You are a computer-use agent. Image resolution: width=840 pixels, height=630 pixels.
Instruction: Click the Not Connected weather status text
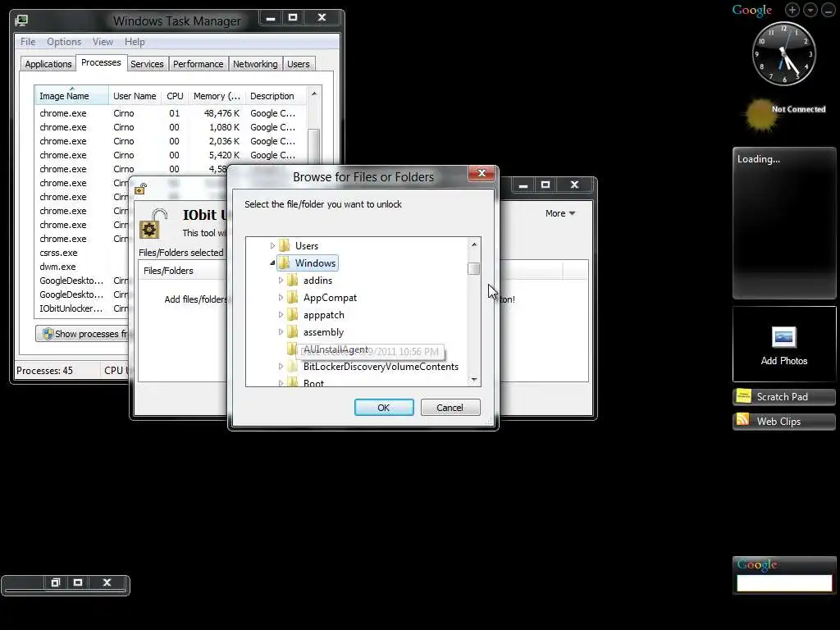[x=798, y=109]
